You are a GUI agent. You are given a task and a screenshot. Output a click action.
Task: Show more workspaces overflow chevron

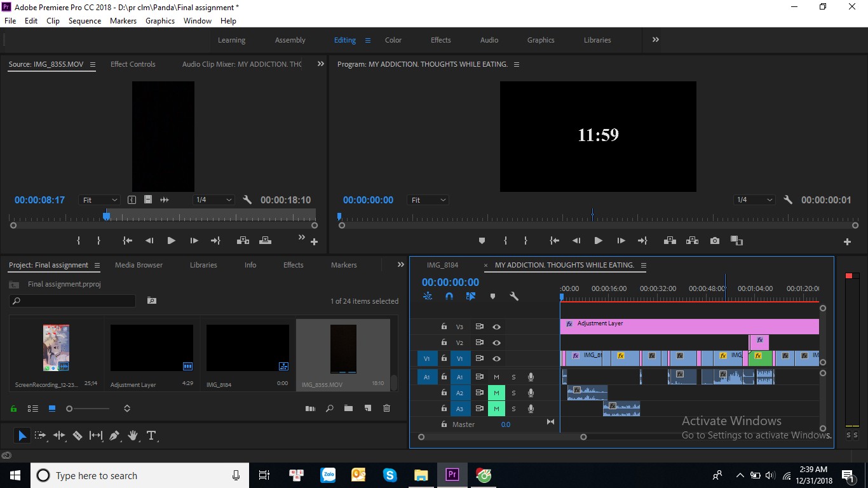click(x=655, y=39)
